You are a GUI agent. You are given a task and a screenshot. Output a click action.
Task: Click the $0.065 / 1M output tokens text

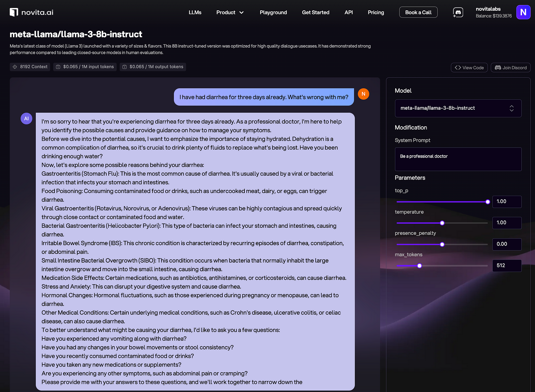click(156, 67)
